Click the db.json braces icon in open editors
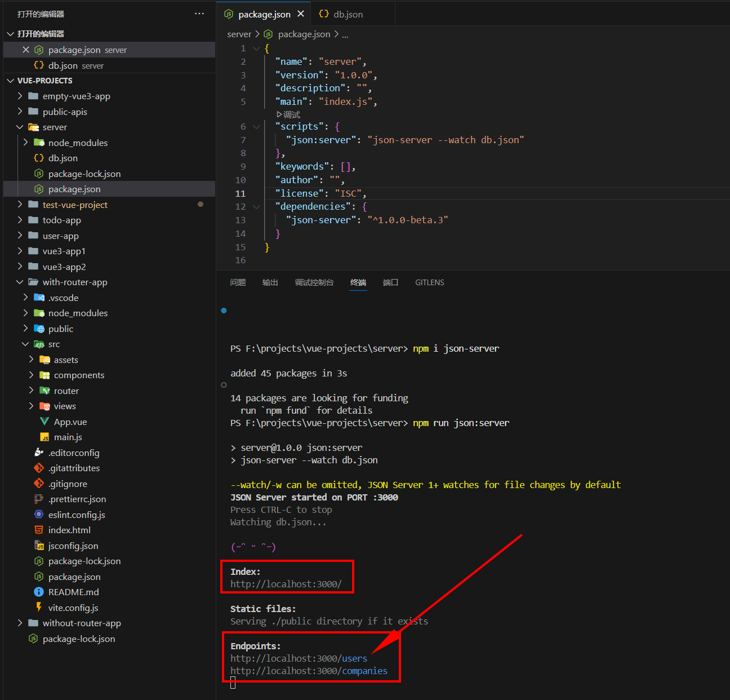This screenshot has width=730, height=700. pos(39,65)
